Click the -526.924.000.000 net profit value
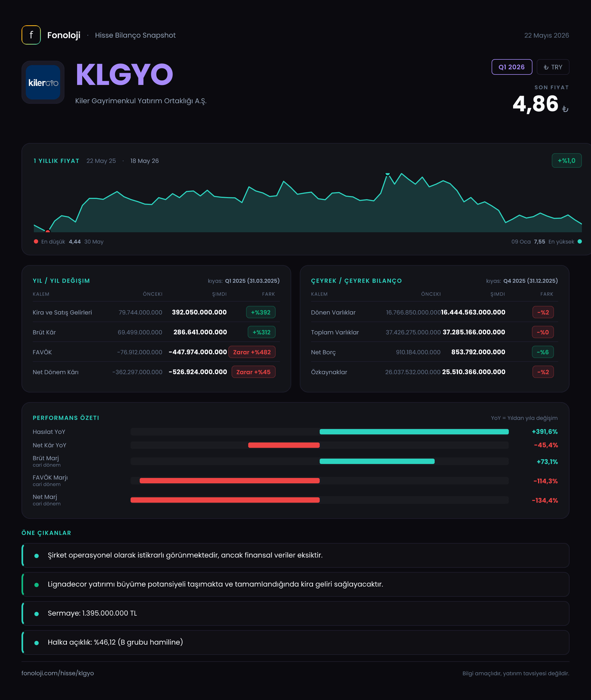591x700 pixels. tap(198, 372)
